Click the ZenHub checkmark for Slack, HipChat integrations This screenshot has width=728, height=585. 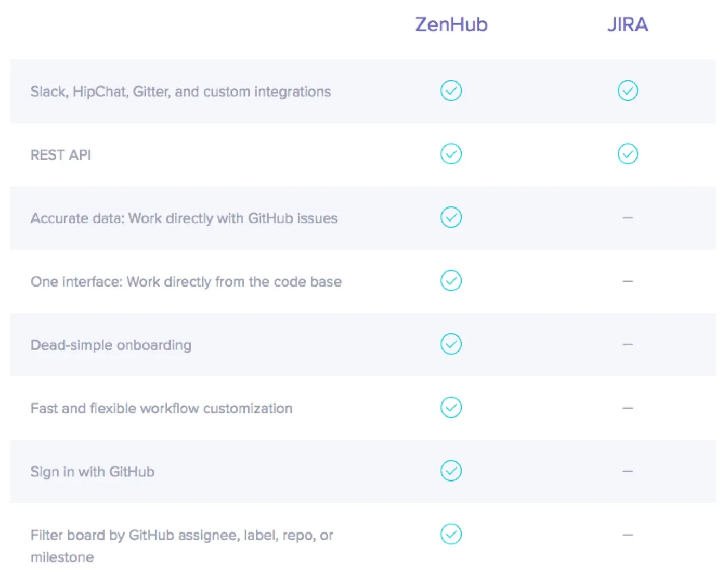(x=451, y=90)
